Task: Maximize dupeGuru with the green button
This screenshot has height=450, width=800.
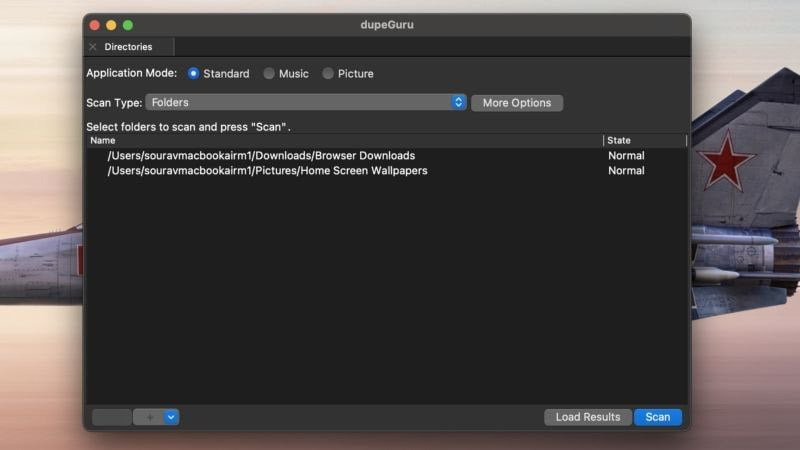Action: tap(128, 25)
